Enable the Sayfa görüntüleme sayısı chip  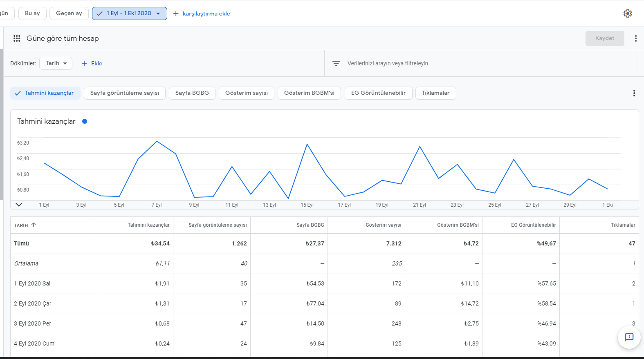click(125, 93)
